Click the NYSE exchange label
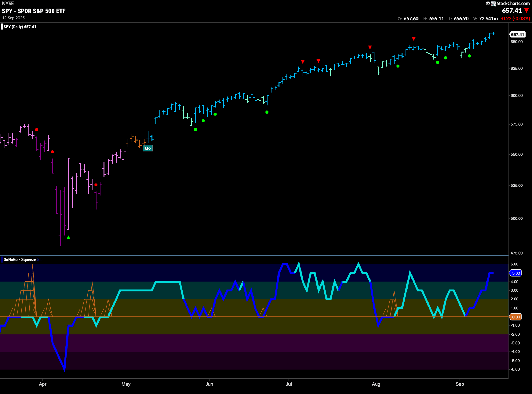 point(8,3)
